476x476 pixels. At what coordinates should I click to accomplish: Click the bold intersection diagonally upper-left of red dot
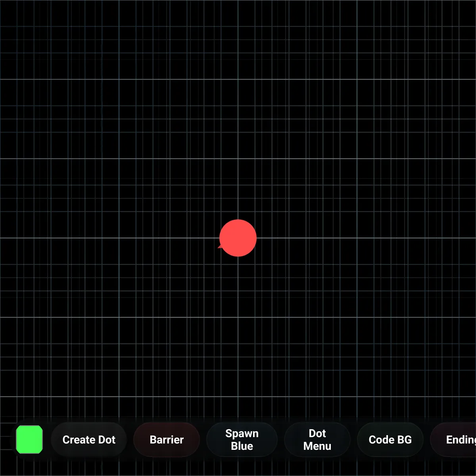coord(119,159)
